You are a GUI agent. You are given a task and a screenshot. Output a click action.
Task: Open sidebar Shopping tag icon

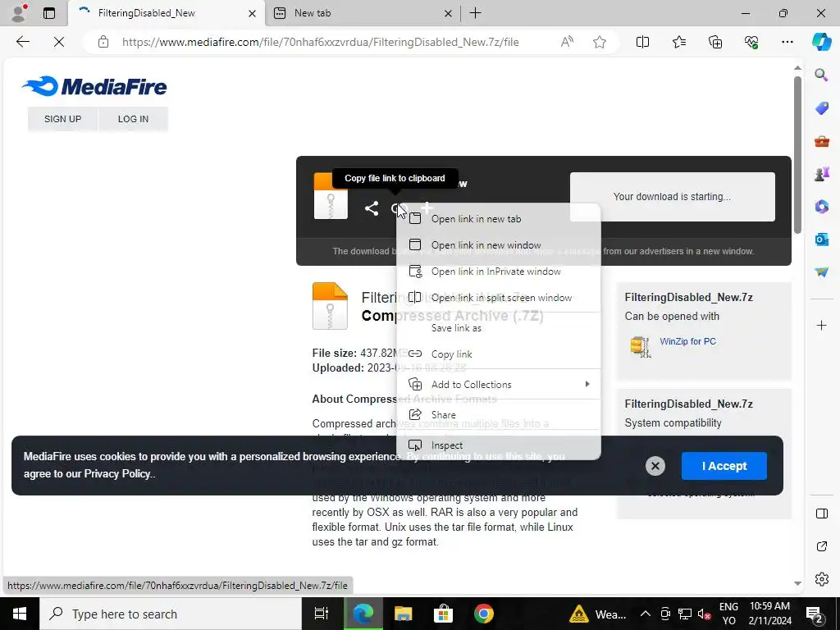coord(821,108)
